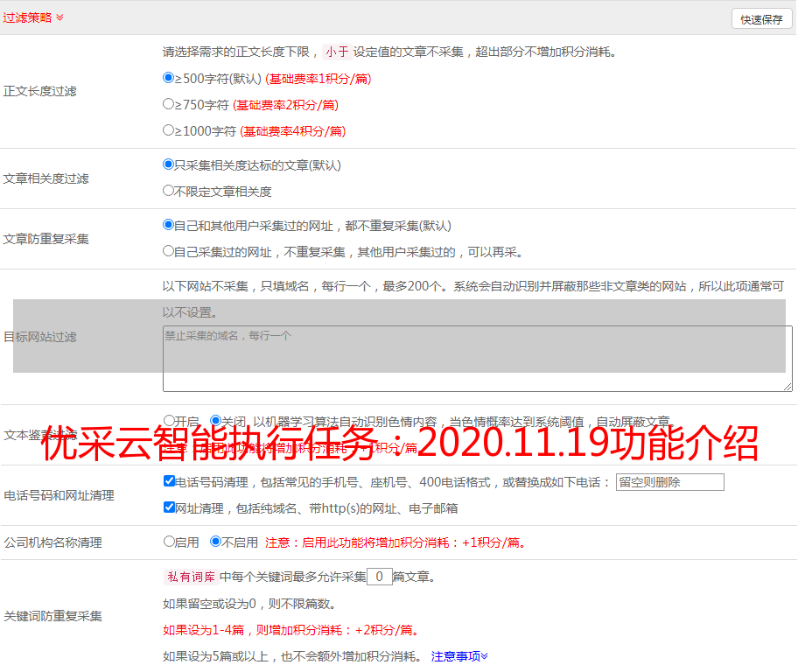798x672 pixels.
Task: Click the 文章防重复采集 label
Action: point(46,239)
